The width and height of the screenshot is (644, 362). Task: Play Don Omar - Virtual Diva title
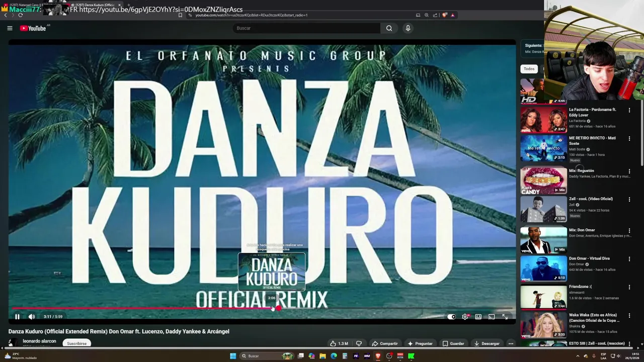(x=589, y=258)
